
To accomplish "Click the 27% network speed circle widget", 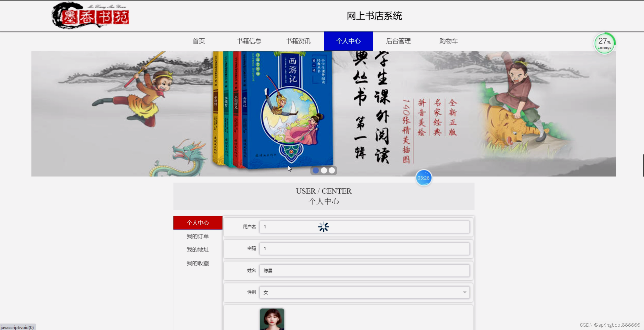I will (604, 43).
